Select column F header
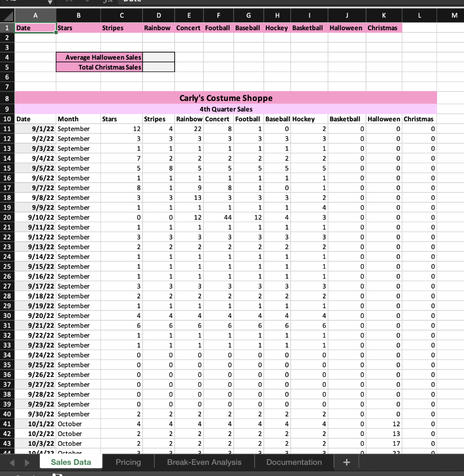Screen dimensions: 464x476 point(218,15)
